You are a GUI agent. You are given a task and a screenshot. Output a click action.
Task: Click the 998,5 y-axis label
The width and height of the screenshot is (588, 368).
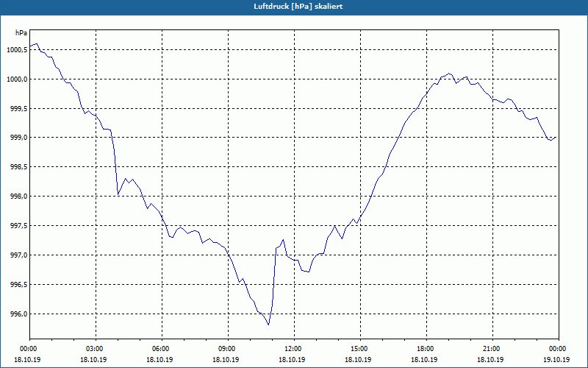point(18,167)
